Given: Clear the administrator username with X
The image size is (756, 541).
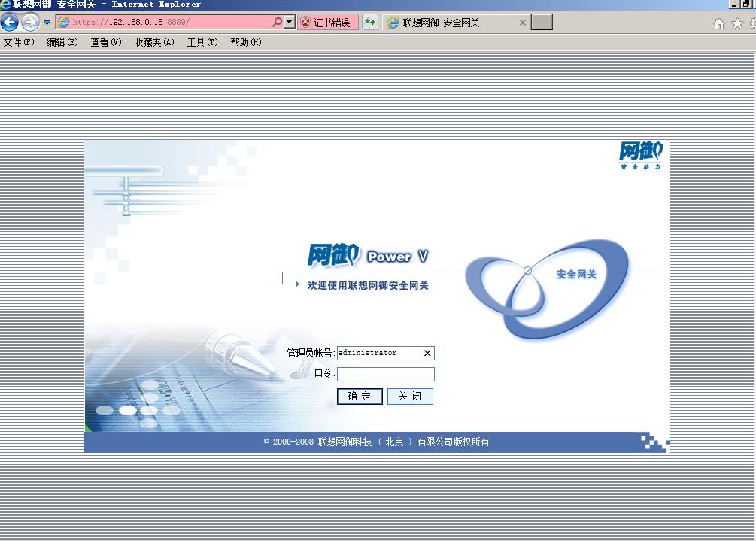Looking at the screenshot, I should pos(427,353).
